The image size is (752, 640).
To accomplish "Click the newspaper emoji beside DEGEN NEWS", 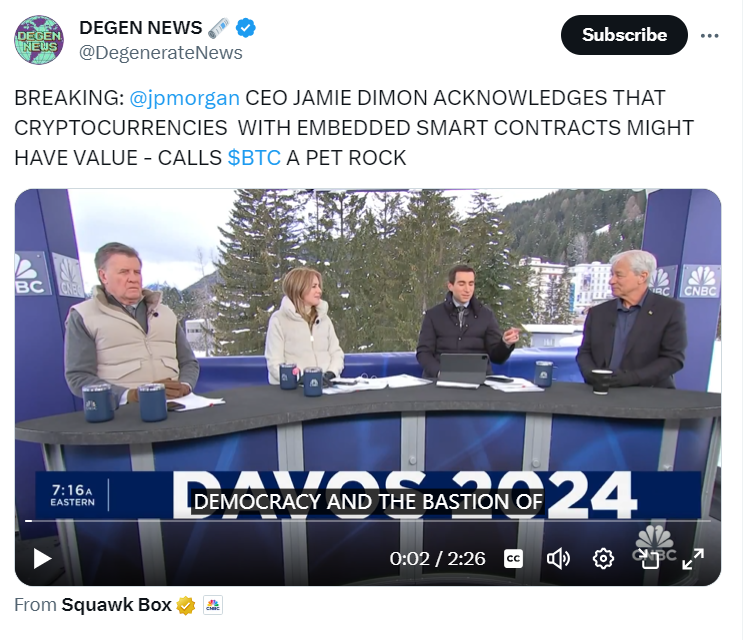I will pos(218,28).
